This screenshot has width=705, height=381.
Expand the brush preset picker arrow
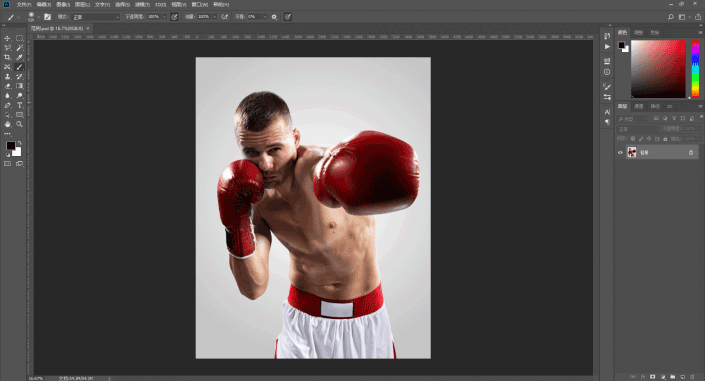pos(38,17)
